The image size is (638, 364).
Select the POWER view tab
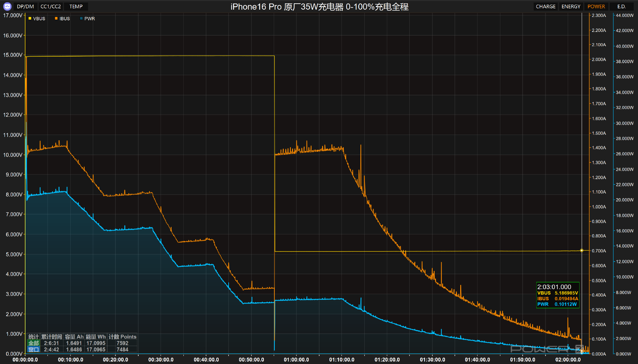click(596, 6)
